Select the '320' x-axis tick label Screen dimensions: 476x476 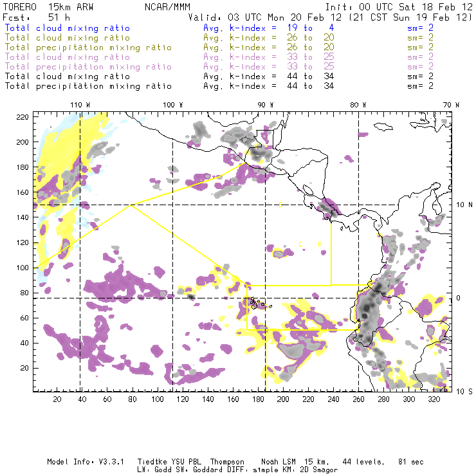(434, 399)
